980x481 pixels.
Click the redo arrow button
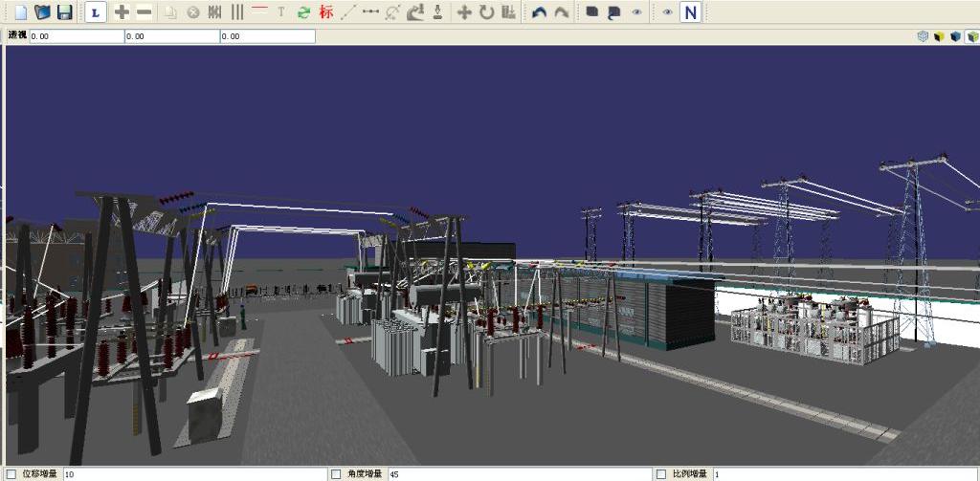point(562,12)
